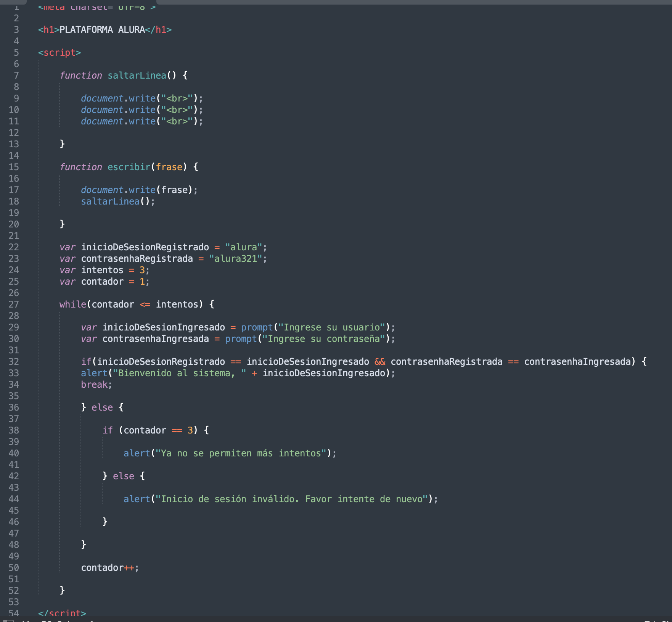
Task: Click the while keyword
Action: [73, 305]
